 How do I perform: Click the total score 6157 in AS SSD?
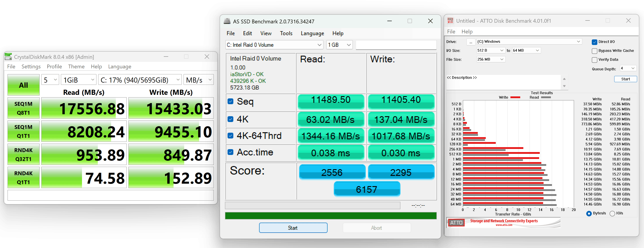367,189
